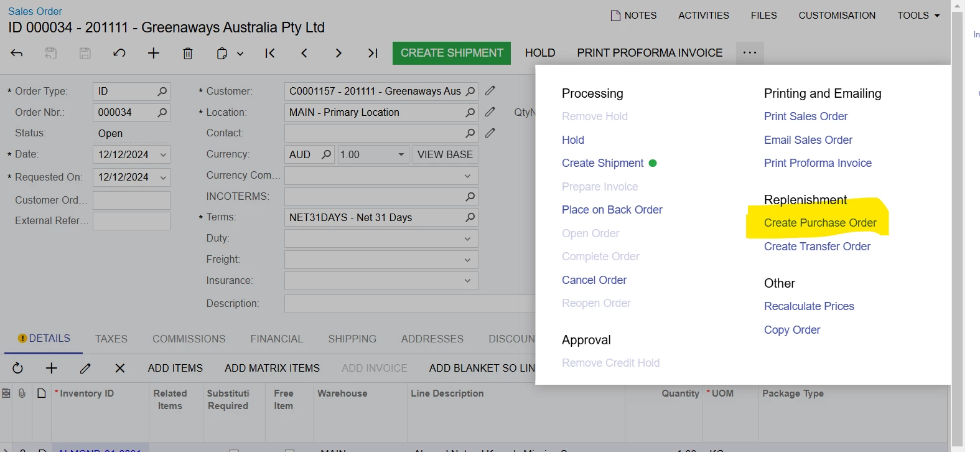Click the CREATE SHIPMENT green button

(452, 53)
